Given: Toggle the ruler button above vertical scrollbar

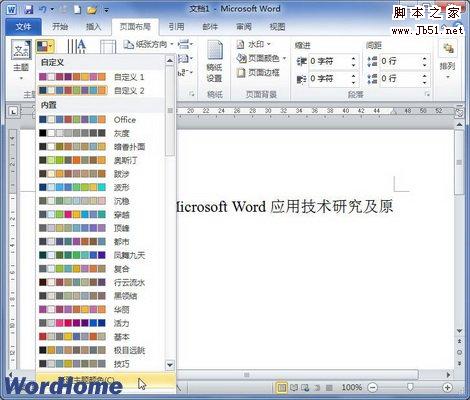Looking at the screenshot, I should tap(459, 113).
